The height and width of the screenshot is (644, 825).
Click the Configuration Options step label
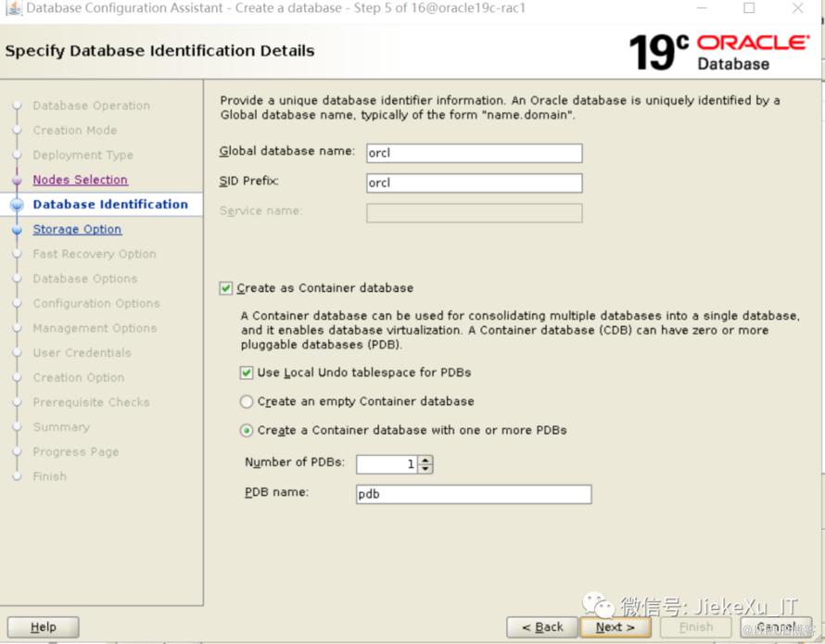pos(96,304)
